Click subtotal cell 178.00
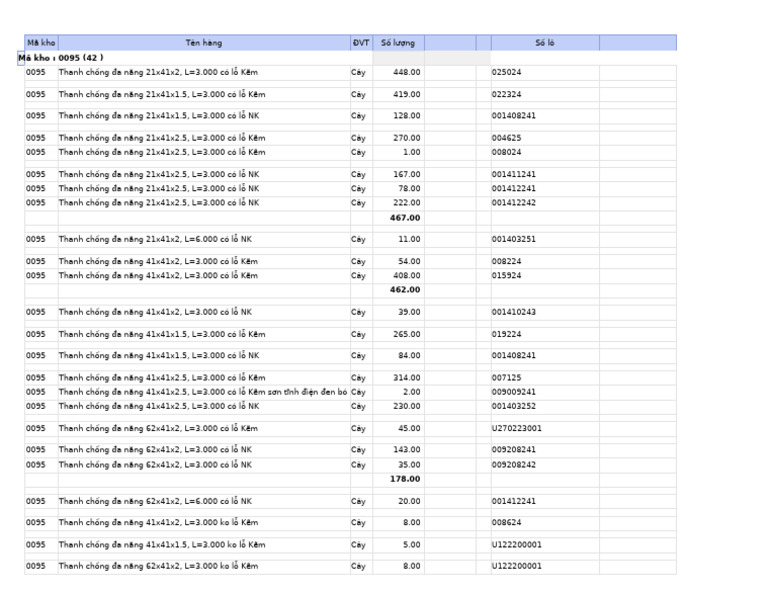The image size is (768, 594). click(x=398, y=479)
